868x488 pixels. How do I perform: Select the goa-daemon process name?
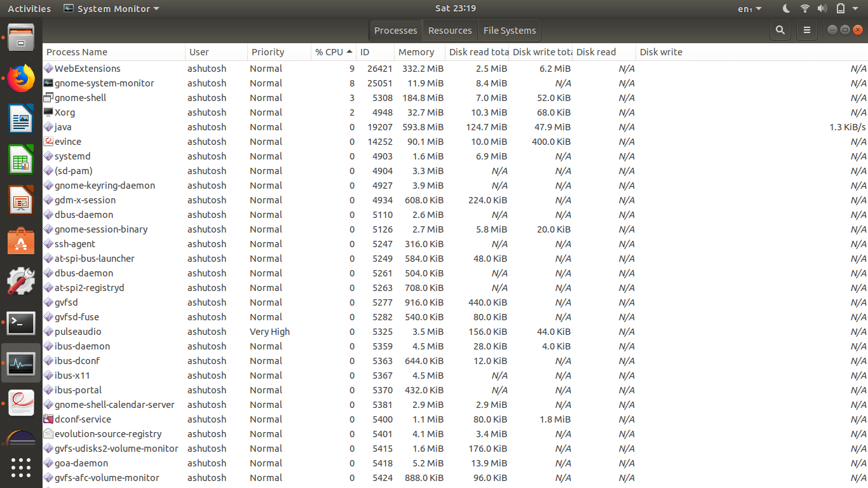(81, 463)
